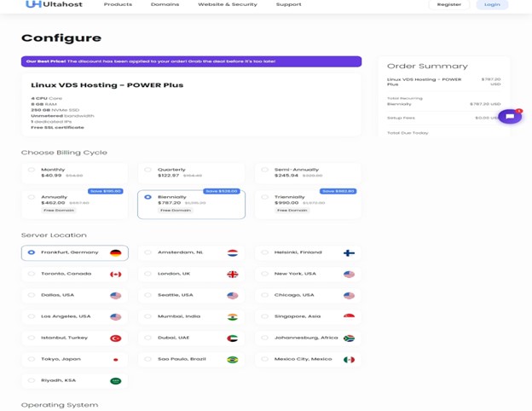Open the Domains menu
The width and height of the screenshot is (532, 411).
tap(165, 4)
